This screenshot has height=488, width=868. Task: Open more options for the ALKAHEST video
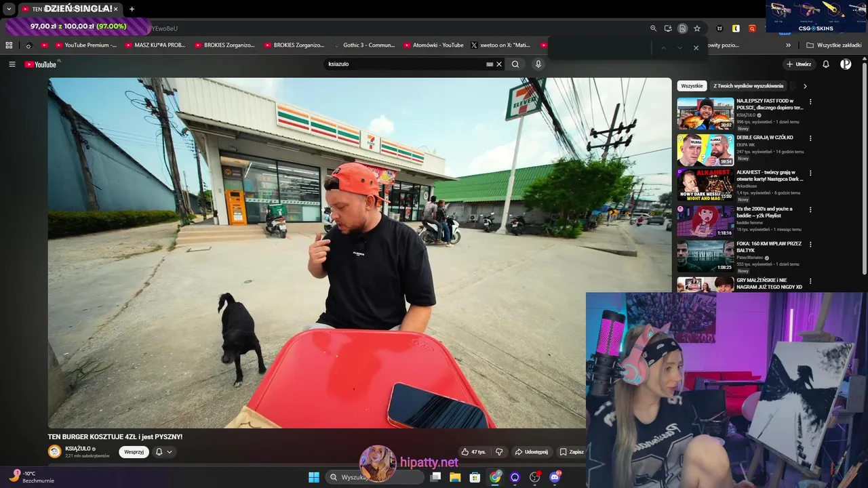point(810,174)
